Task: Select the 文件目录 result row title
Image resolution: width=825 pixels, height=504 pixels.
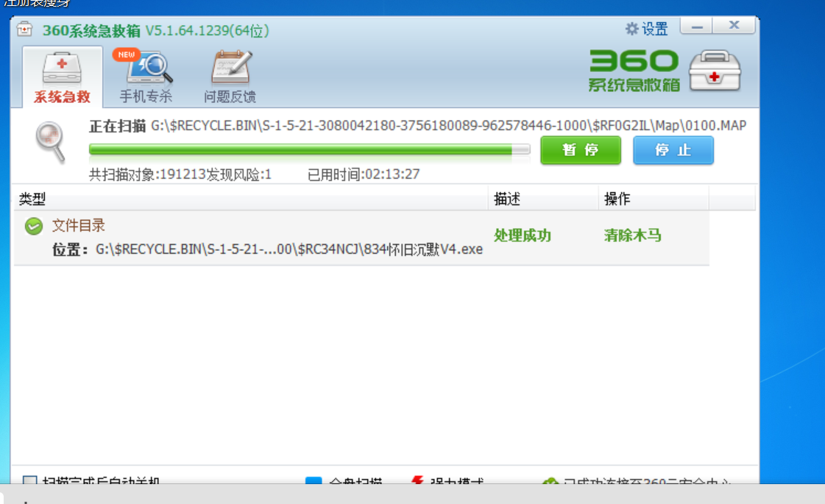Action: point(79,226)
